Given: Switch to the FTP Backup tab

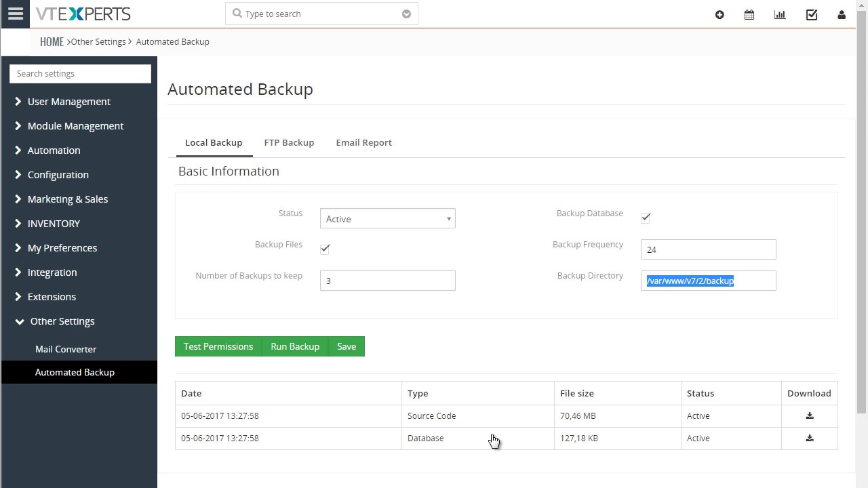Looking at the screenshot, I should click(x=289, y=142).
